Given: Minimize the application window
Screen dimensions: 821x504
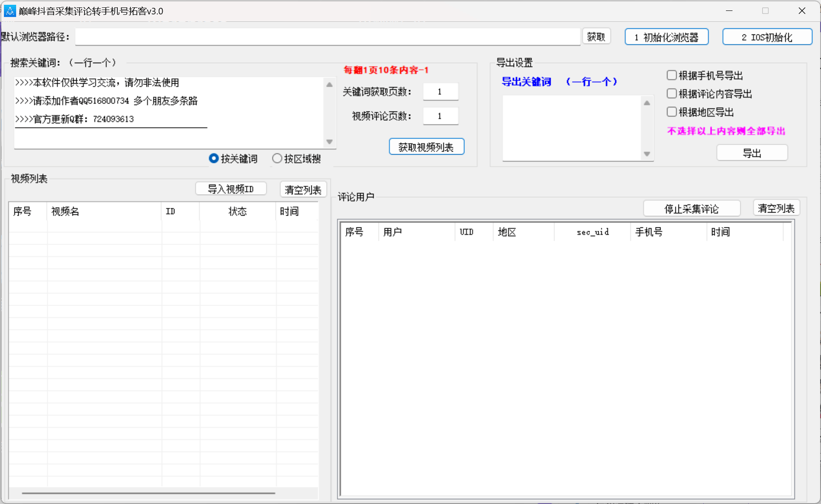Looking at the screenshot, I should tap(729, 11).
